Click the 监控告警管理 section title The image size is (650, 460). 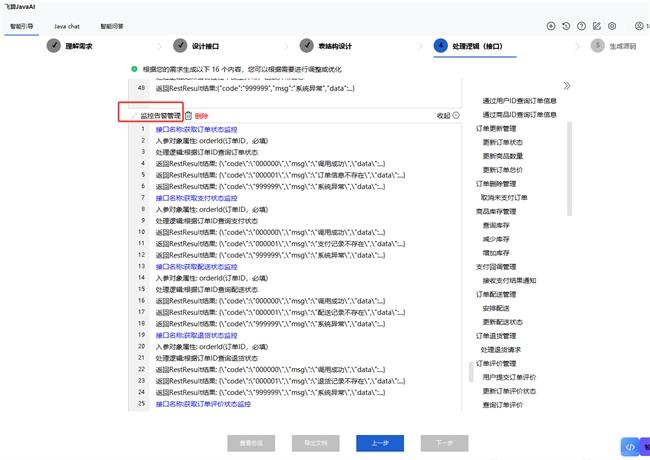tap(160, 116)
